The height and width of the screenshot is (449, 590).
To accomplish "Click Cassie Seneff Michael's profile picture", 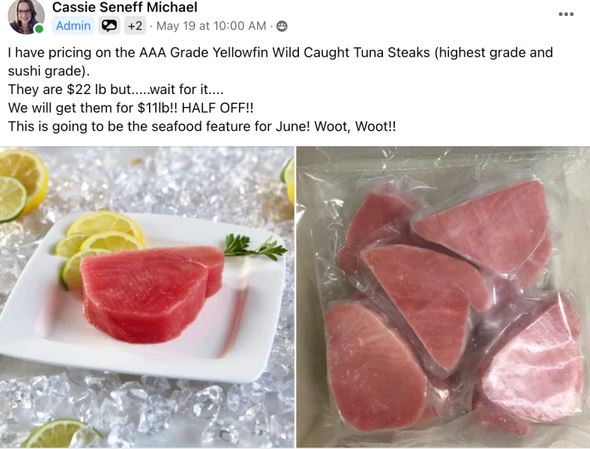I will (x=26, y=17).
